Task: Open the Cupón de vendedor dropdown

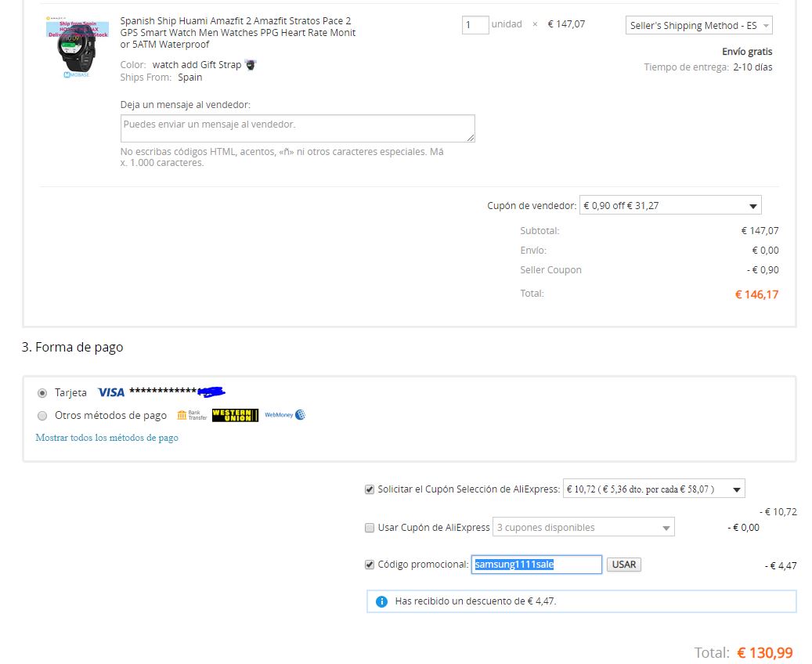Action: (670, 206)
